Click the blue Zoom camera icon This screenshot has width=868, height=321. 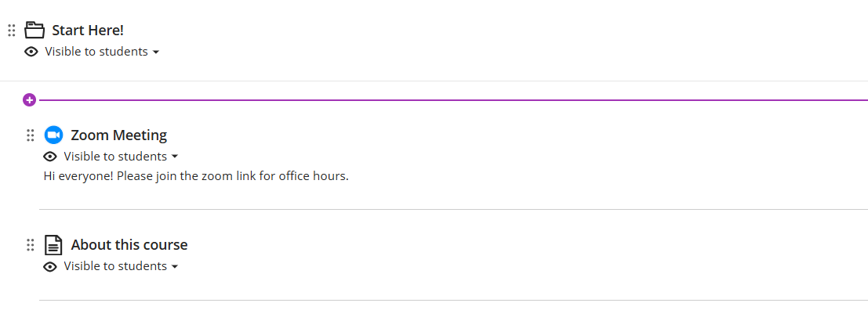[53, 135]
